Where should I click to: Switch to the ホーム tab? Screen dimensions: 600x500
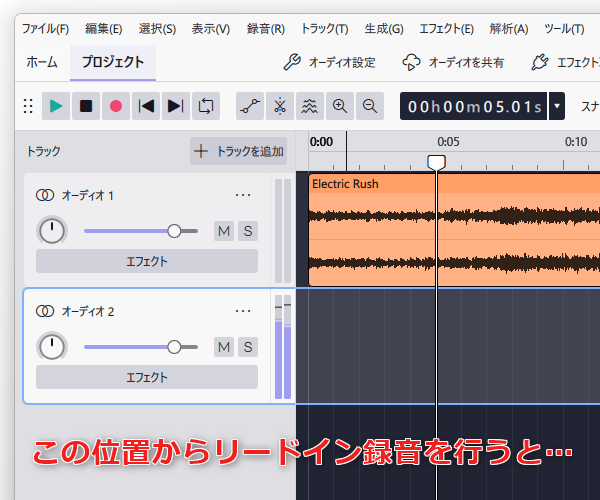(42, 62)
